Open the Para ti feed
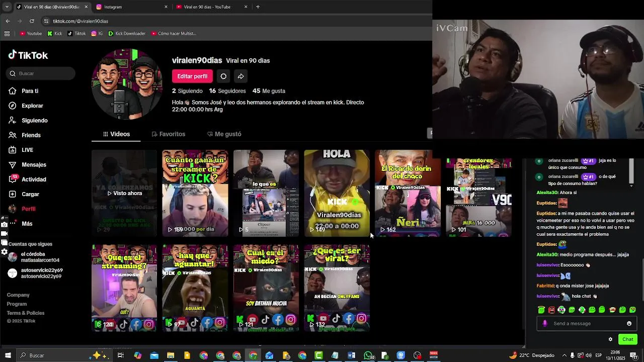 24,91
